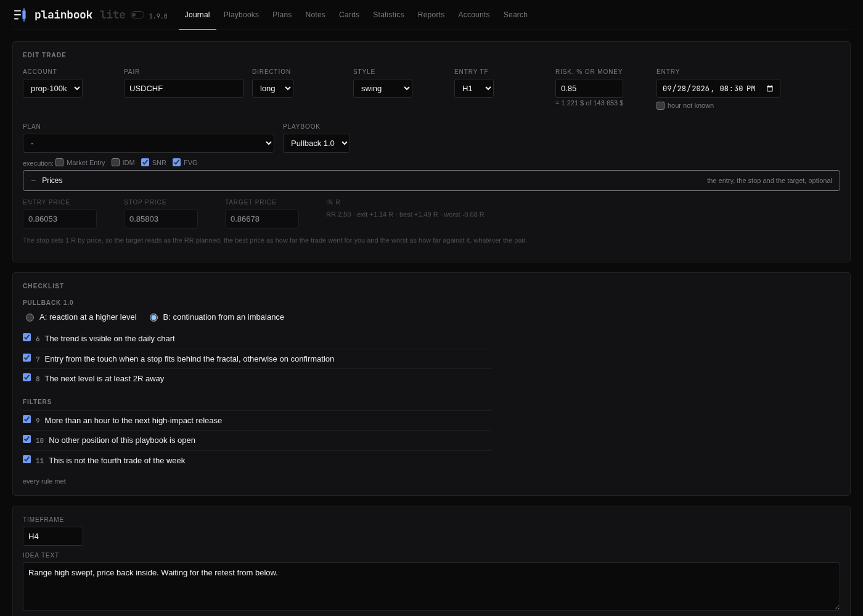Viewport: 863px width, 616px height.
Task: Click the Entry Price field 0.86053
Action: click(60, 219)
